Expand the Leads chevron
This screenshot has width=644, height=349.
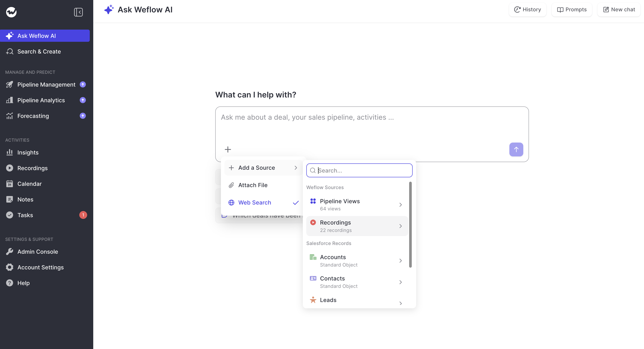point(400,303)
